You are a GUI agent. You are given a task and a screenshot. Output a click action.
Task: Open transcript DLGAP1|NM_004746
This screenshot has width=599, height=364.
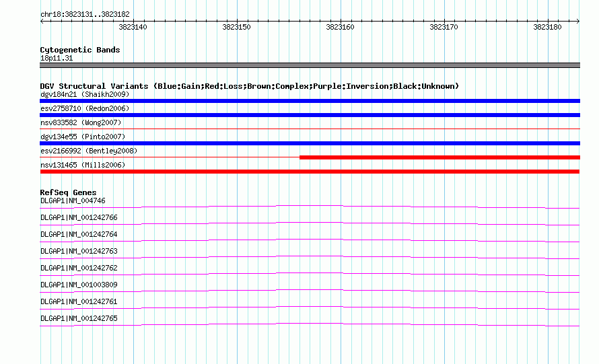(x=73, y=201)
